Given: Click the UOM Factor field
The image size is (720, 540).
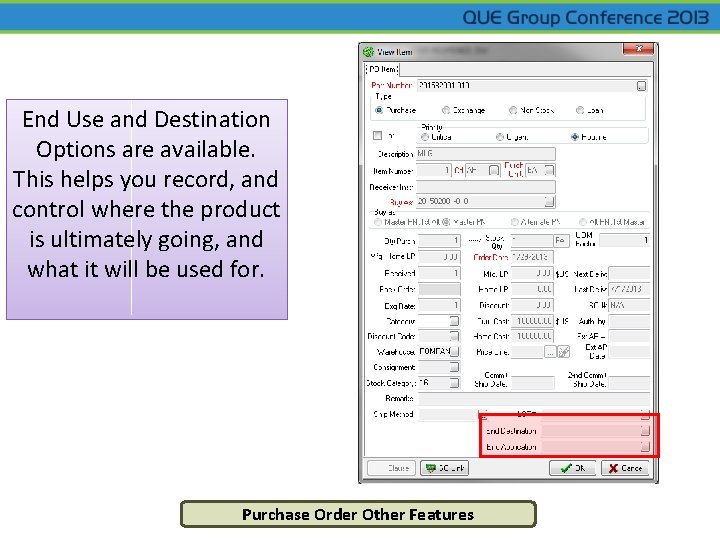Looking at the screenshot, I should point(624,240).
